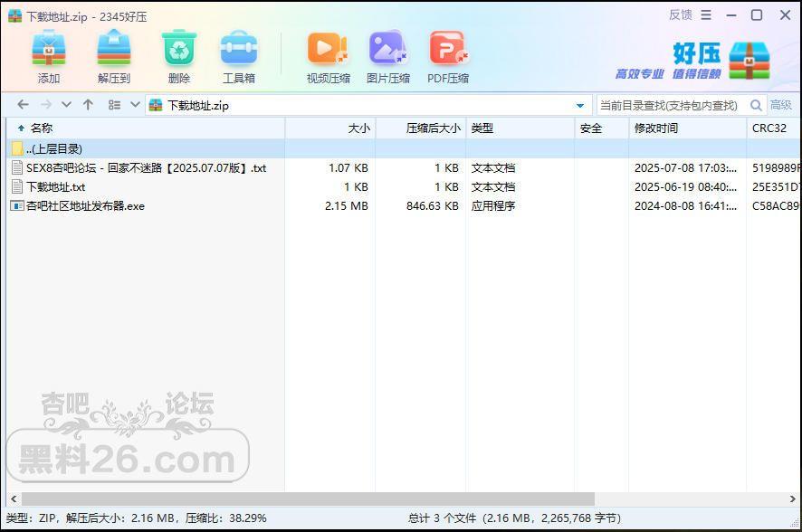Go back with the left arrow
Image resolution: width=802 pixels, height=532 pixels.
pyautogui.click(x=23, y=105)
